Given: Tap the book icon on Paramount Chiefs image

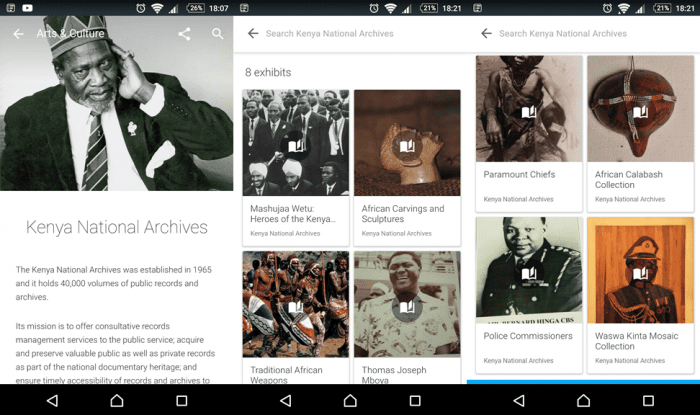Looking at the screenshot, I should (x=529, y=112).
